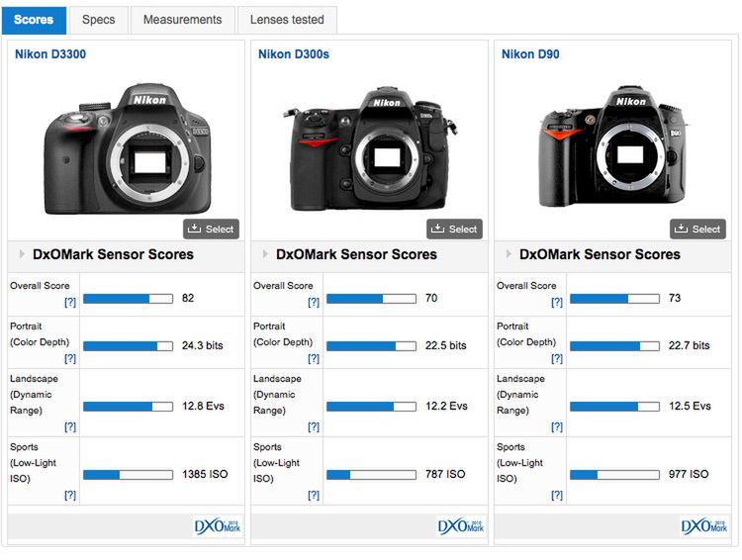This screenshot has width=742, height=560.
Task: Click the 787 ISO value
Action: (x=445, y=474)
